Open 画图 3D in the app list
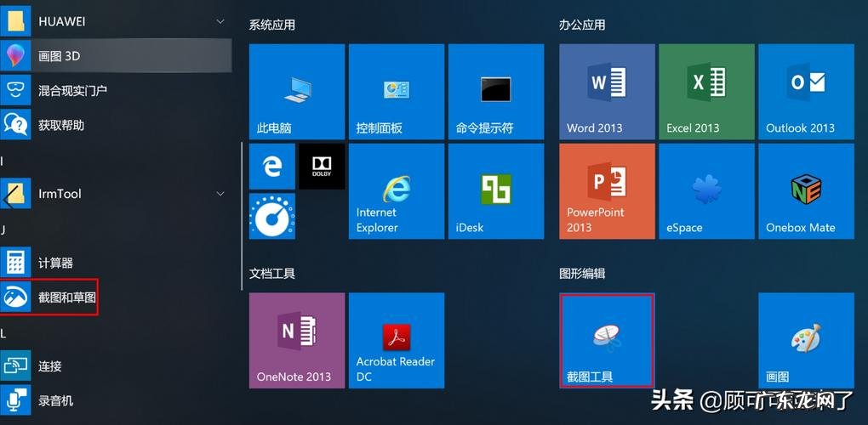 [116, 55]
